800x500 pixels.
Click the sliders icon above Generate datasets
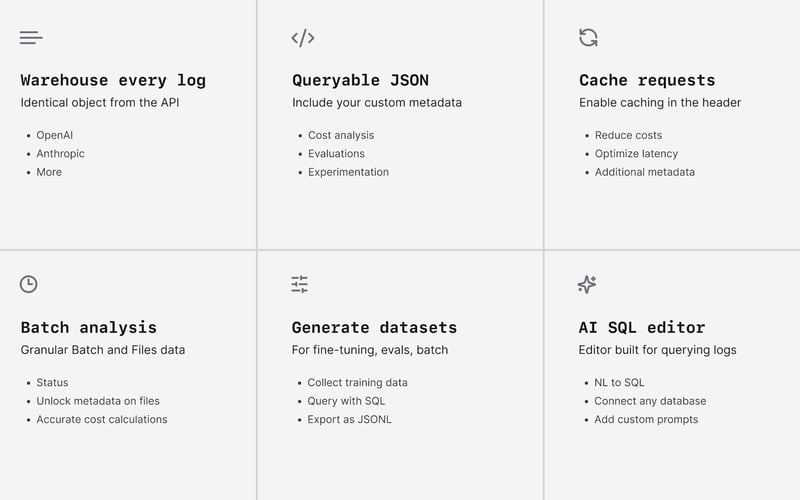(300, 284)
